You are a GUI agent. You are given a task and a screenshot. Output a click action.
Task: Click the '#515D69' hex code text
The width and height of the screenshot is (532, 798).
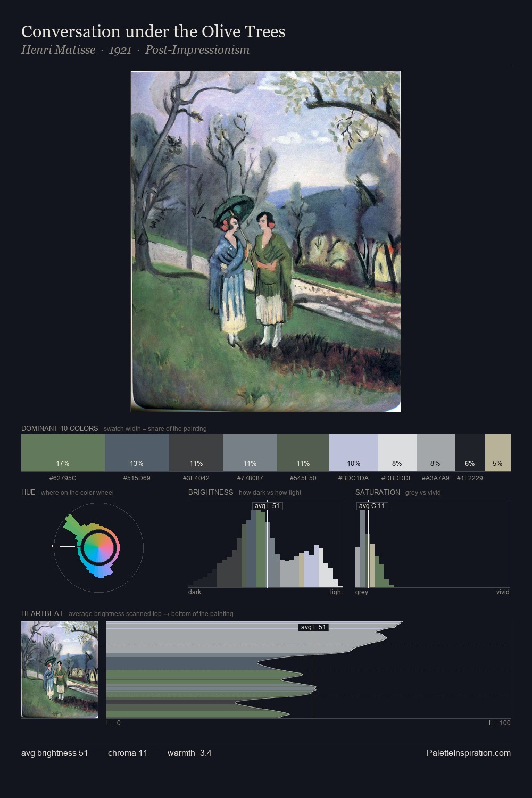tap(137, 478)
